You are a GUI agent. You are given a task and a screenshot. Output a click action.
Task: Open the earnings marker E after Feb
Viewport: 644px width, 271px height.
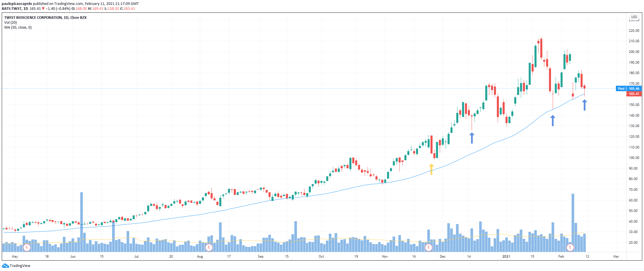coord(570,248)
